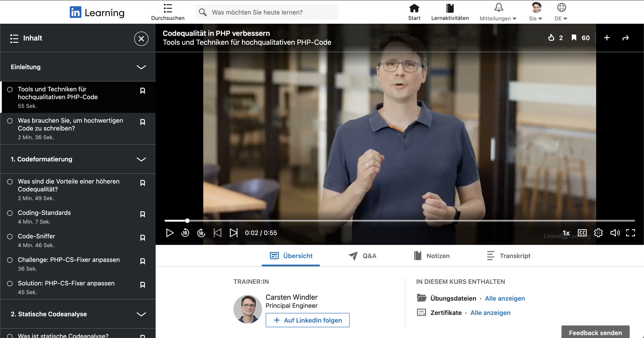Select the Challenge: PHP-CS-Fixer anpassen lesson circle
This screenshot has width=644, height=338.
click(x=10, y=260)
